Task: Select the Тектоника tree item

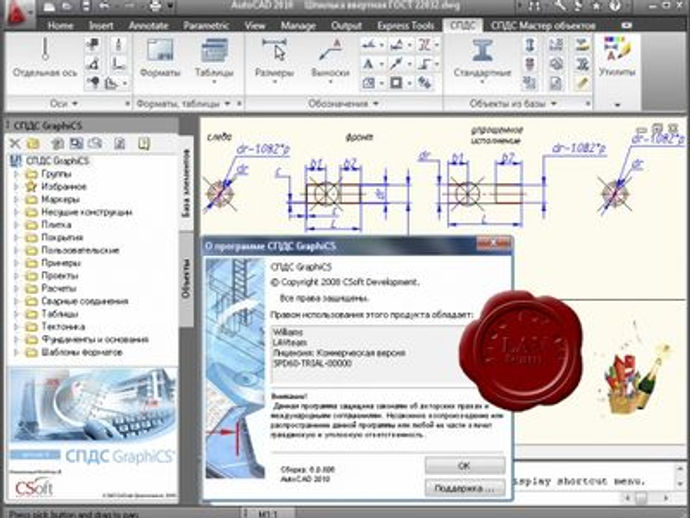Action: (x=63, y=327)
